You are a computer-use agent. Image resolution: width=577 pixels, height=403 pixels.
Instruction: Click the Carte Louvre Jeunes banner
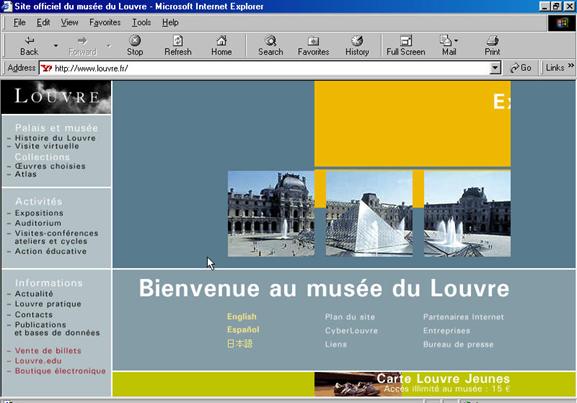pyautogui.click(x=413, y=384)
